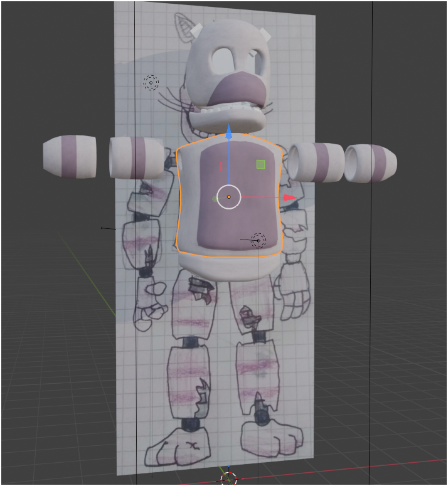The height and width of the screenshot is (486, 448).
Task: Click the blue Z-axis move gizmo arrow
Action: tap(229, 132)
